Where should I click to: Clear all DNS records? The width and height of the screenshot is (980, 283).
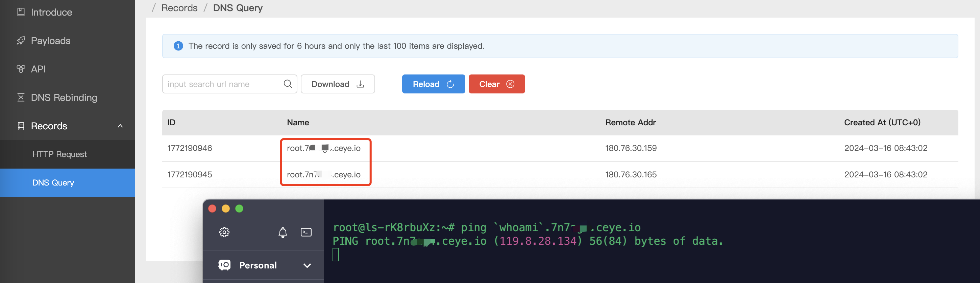496,84
